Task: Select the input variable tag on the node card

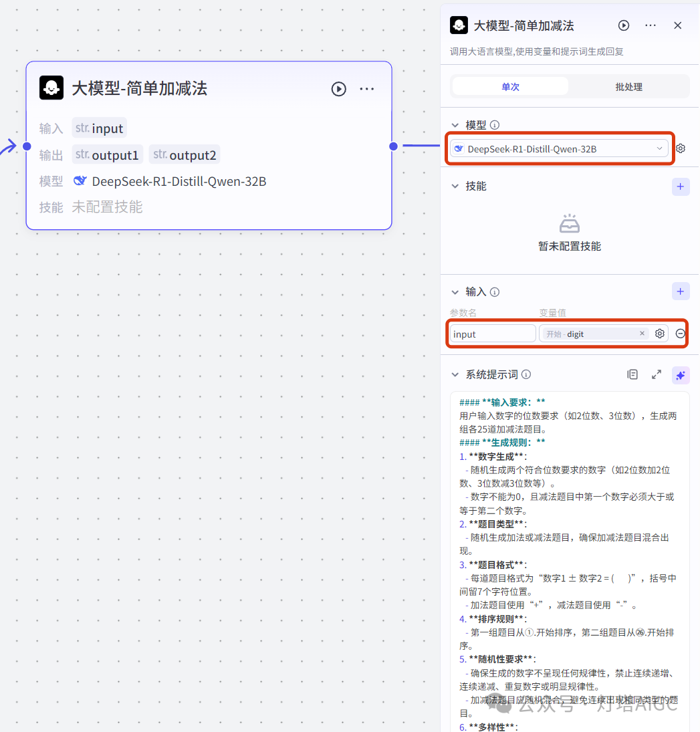Action: pyautogui.click(x=99, y=128)
